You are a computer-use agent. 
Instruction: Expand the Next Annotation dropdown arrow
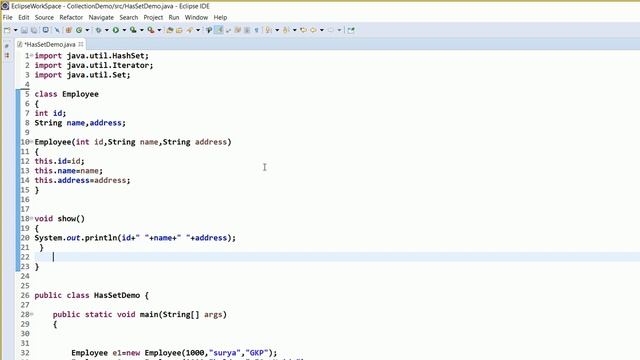coord(277,30)
